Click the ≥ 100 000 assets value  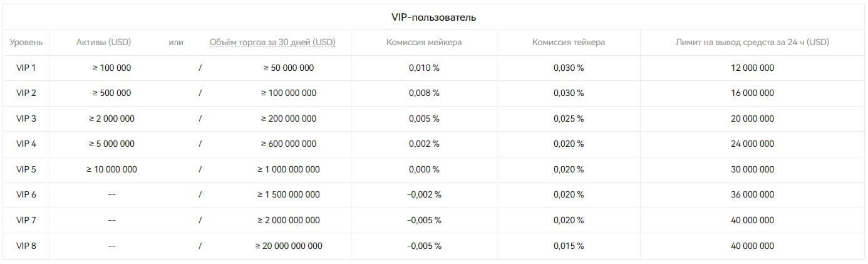pos(112,68)
